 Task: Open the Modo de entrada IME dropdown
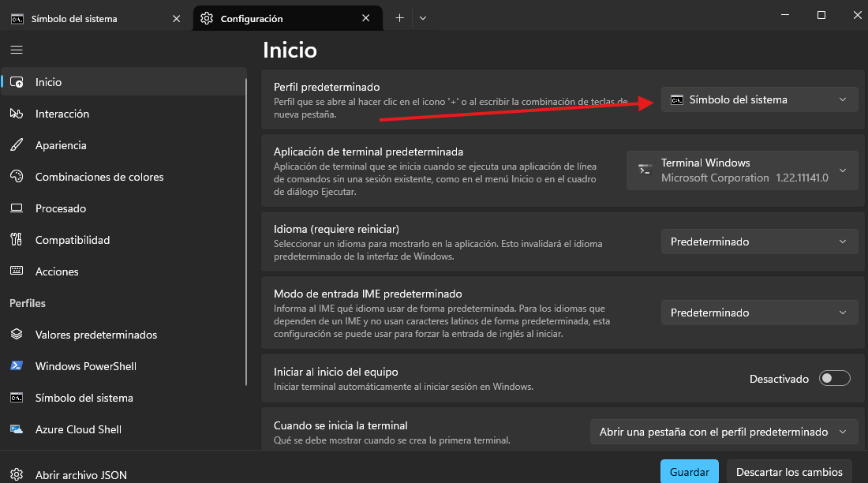[759, 313]
